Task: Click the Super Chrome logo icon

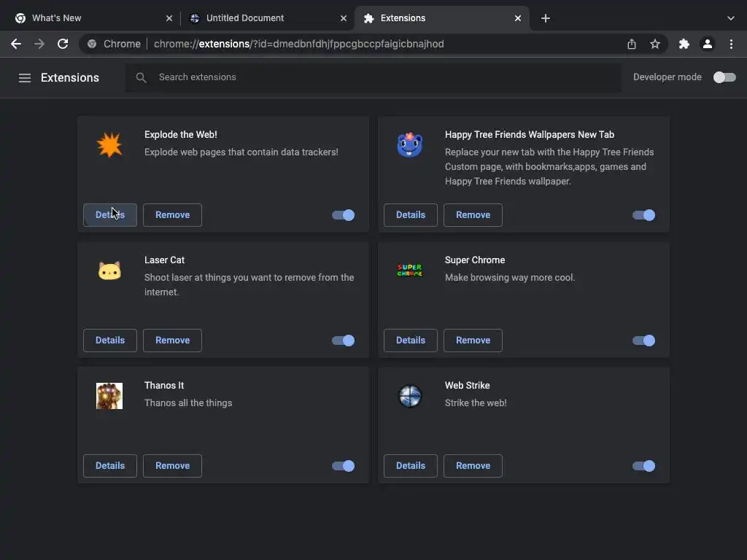Action: coord(410,270)
